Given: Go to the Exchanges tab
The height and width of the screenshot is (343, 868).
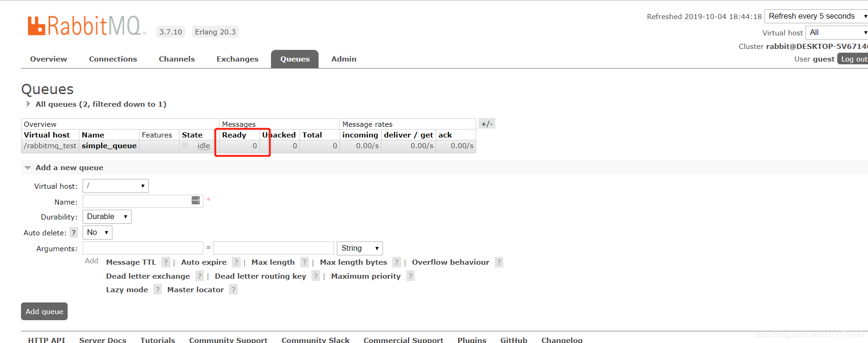Looking at the screenshot, I should point(237,59).
